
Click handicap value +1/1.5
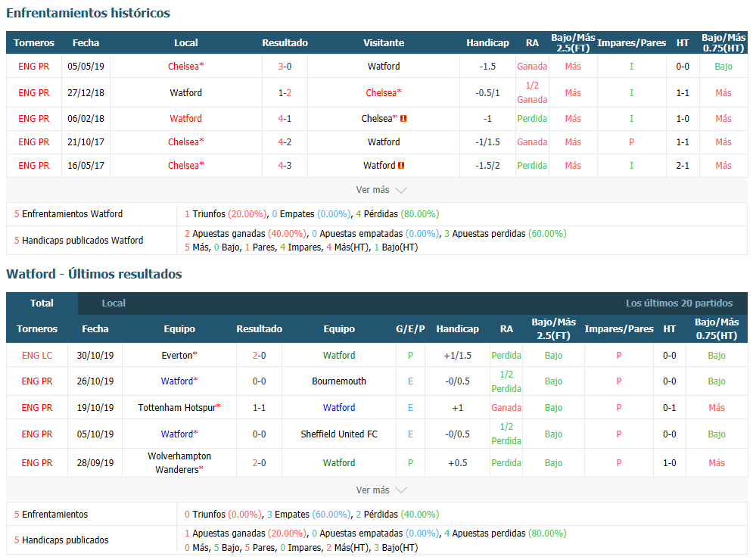click(x=458, y=356)
